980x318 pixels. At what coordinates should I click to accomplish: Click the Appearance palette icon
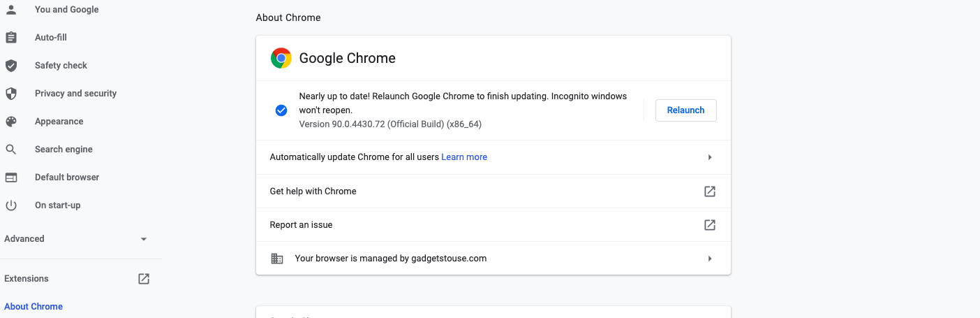[10, 122]
